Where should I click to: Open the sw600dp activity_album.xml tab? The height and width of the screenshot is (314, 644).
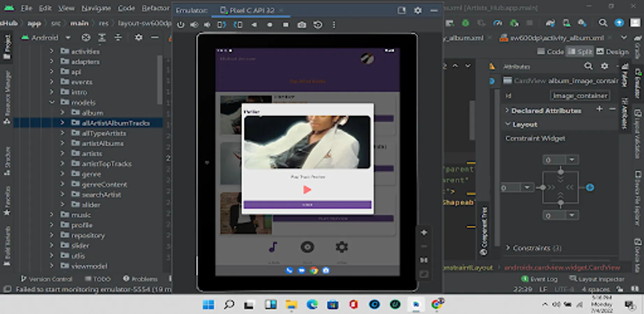(x=557, y=38)
